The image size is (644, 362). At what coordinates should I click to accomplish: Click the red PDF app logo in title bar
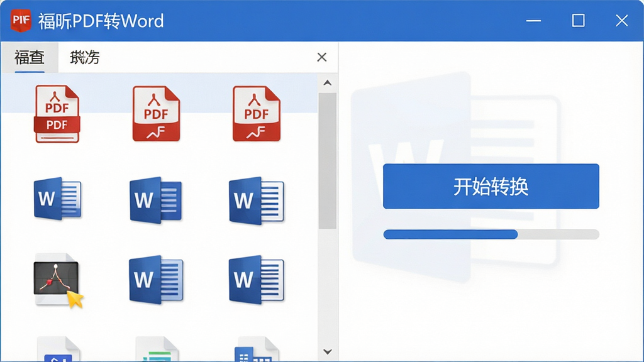pos(21,20)
